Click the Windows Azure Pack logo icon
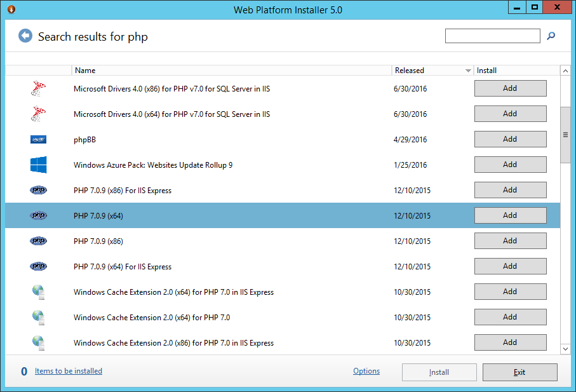 38,165
